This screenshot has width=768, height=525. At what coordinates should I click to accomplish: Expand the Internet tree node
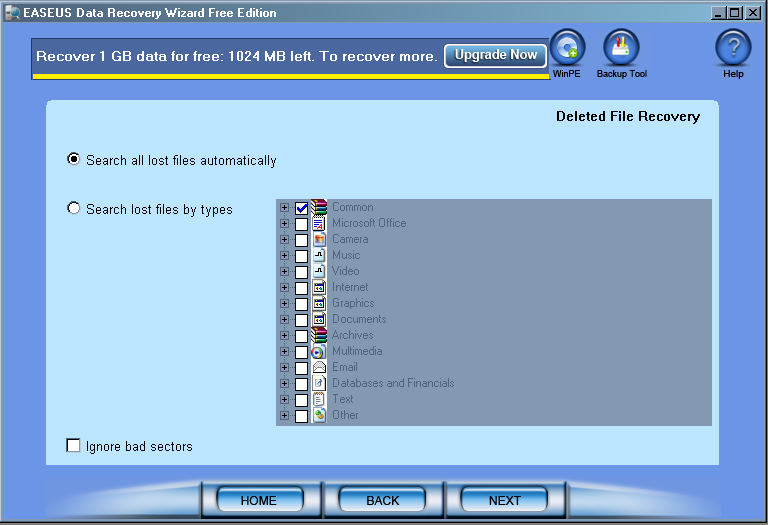(x=284, y=287)
